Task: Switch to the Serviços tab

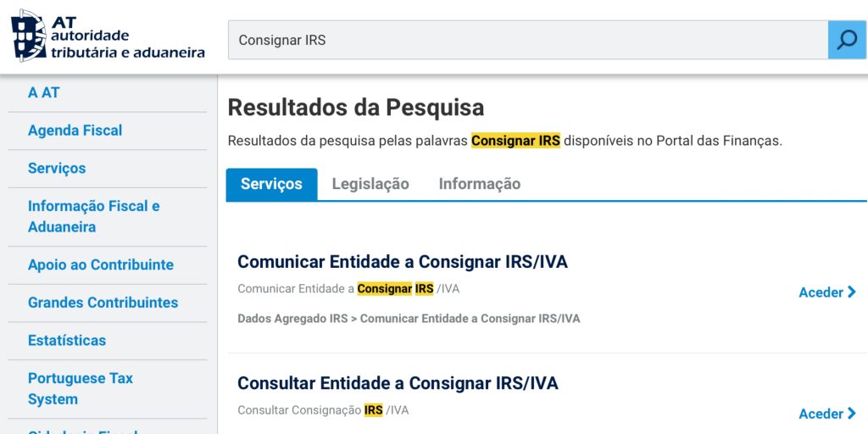Action: point(271,184)
